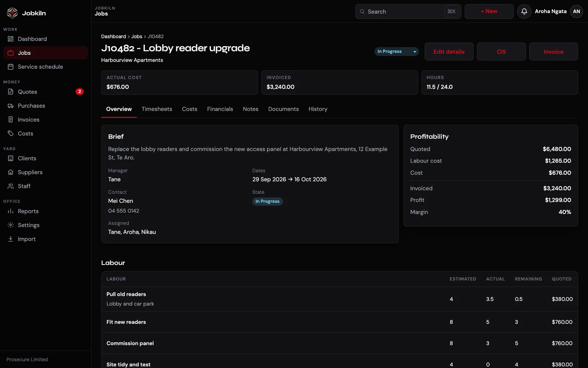Click the Harbourview Apartments client name
588x368 pixels.
[132, 60]
